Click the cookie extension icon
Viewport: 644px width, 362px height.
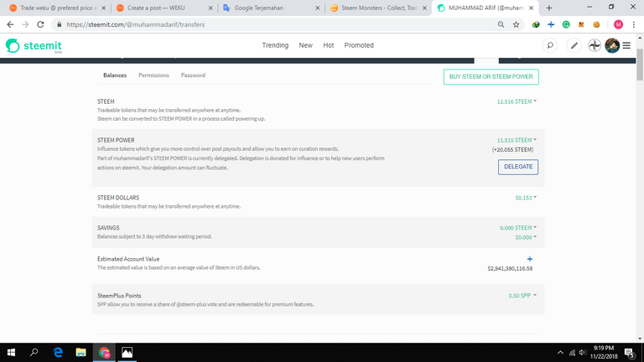(596, 24)
